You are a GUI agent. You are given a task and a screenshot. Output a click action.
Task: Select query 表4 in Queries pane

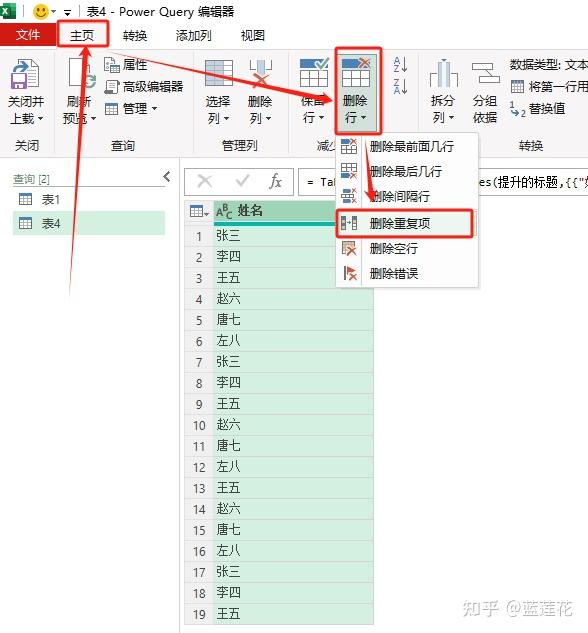pos(89,223)
